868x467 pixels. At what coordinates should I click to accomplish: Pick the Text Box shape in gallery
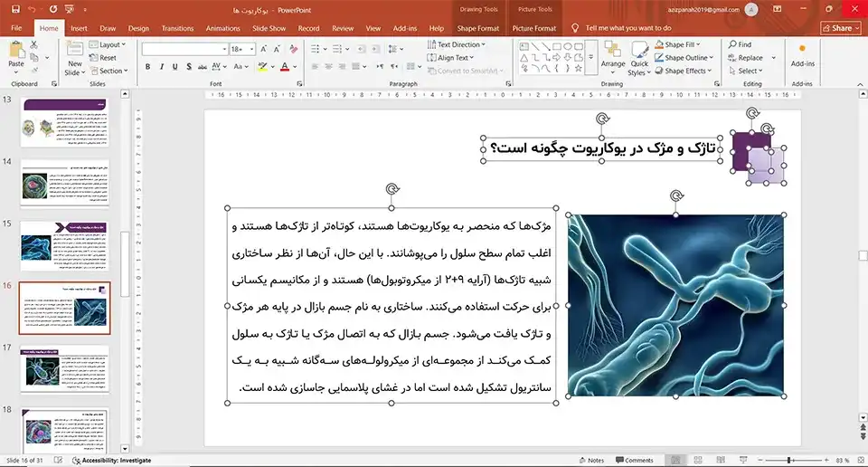[x=524, y=47]
